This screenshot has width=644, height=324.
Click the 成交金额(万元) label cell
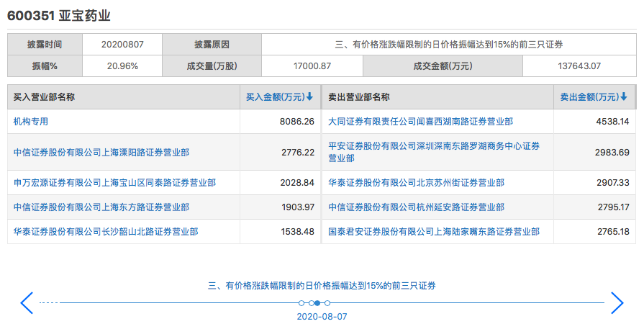tap(443, 66)
